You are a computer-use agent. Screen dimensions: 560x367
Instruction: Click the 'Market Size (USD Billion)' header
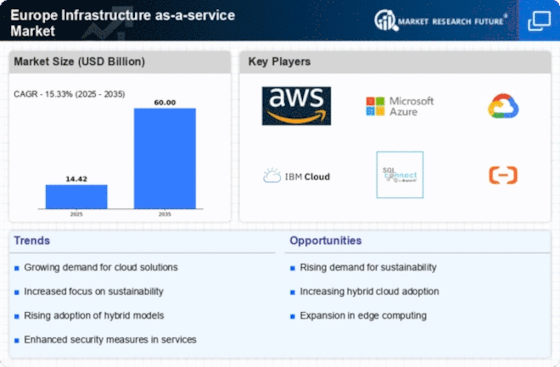click(79, 61)
